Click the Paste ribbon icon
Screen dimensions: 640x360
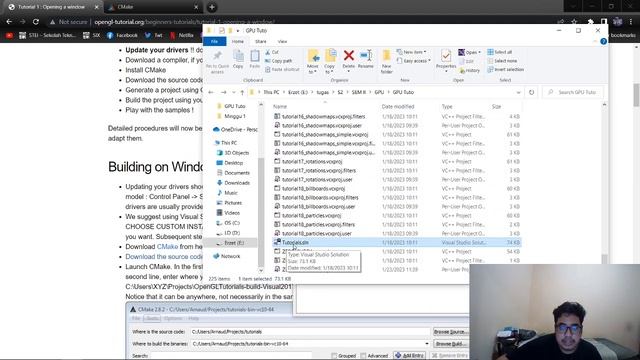(x=255, y=60)
